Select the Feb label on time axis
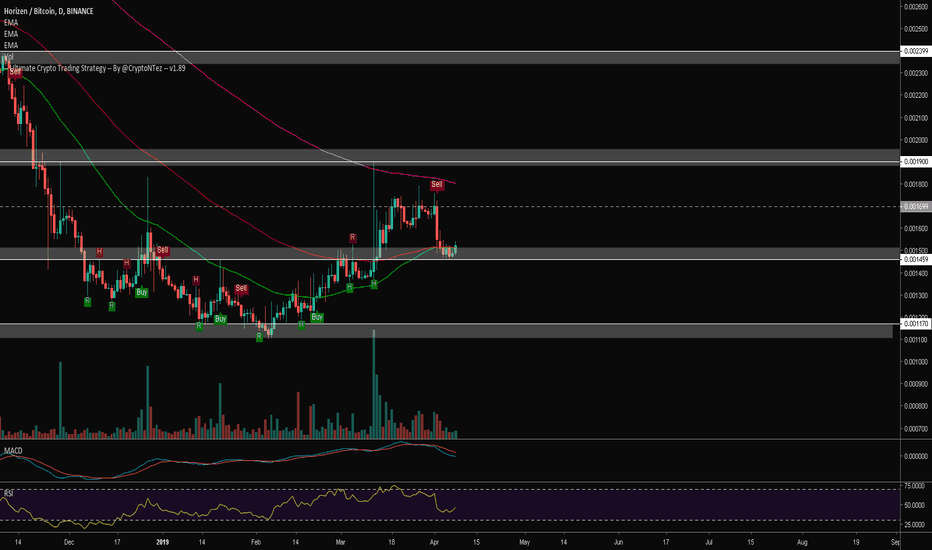This screenshot has height=550, width=932. click(256, 542)
